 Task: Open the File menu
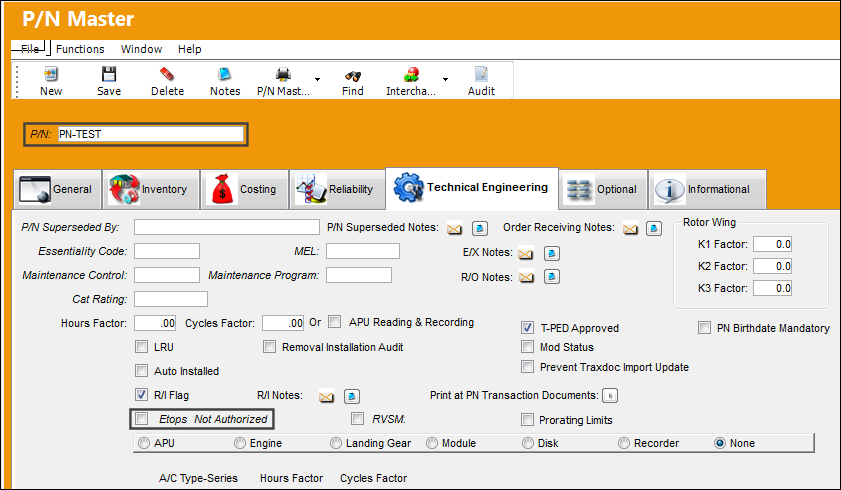[x=30, y=49]
